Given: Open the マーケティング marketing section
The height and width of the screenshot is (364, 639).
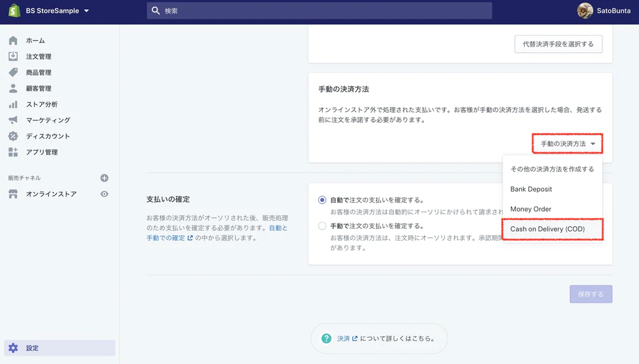Looking at the screenshot, I should (45, 120).
